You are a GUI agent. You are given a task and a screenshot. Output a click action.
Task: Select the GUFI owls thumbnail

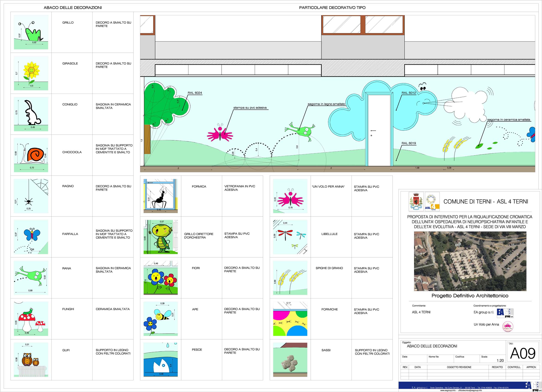pos(31,360)
